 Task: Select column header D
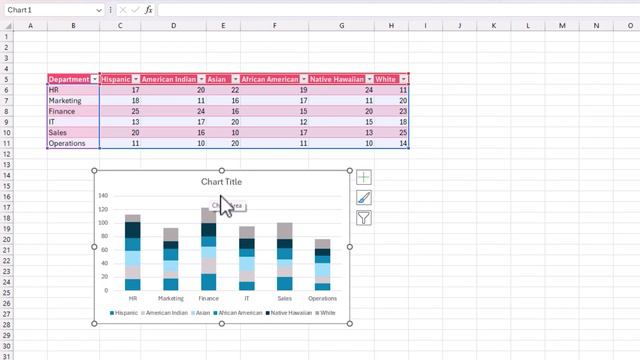(173, 26)
